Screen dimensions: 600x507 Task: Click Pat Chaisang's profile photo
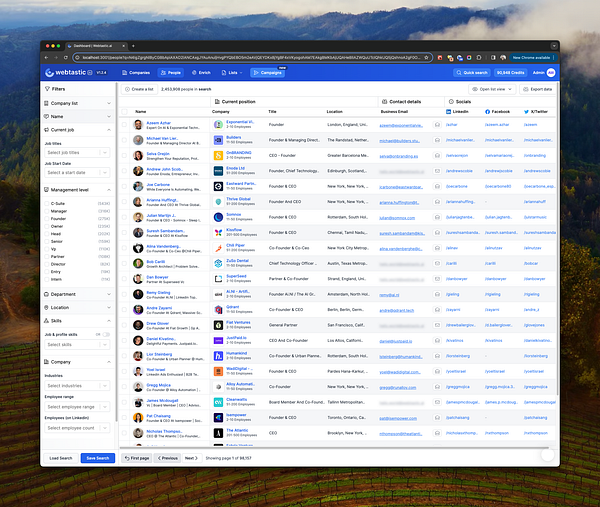click(x=138, y=417)
